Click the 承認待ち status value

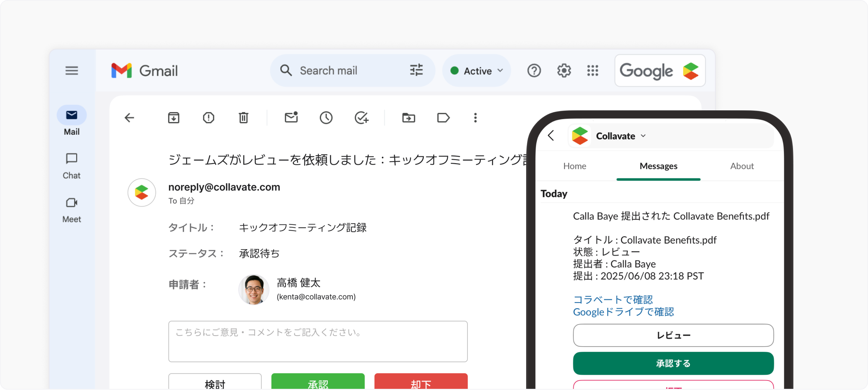click(259, 254)
